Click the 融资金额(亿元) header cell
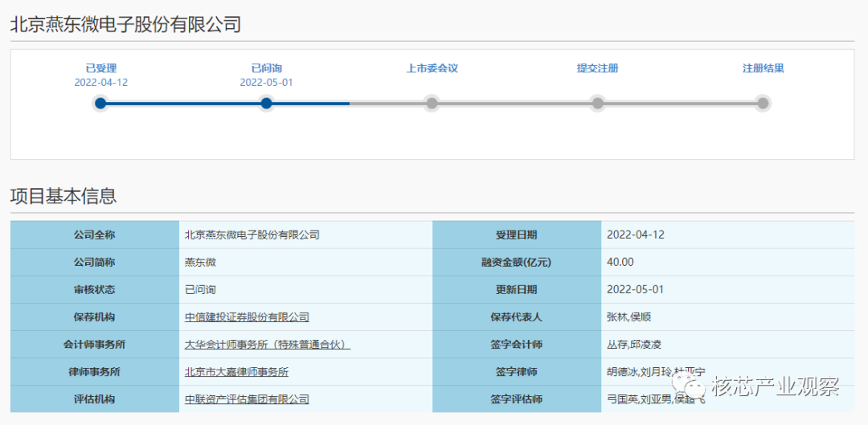This screenshot has width=868, height=425. [517, 262]
